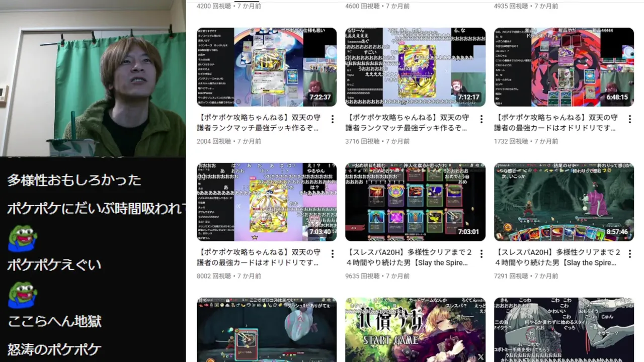This screenshot has height=362, width=644.
Task: Open the START GAME thumbnail video
Action: click(415, 330)
